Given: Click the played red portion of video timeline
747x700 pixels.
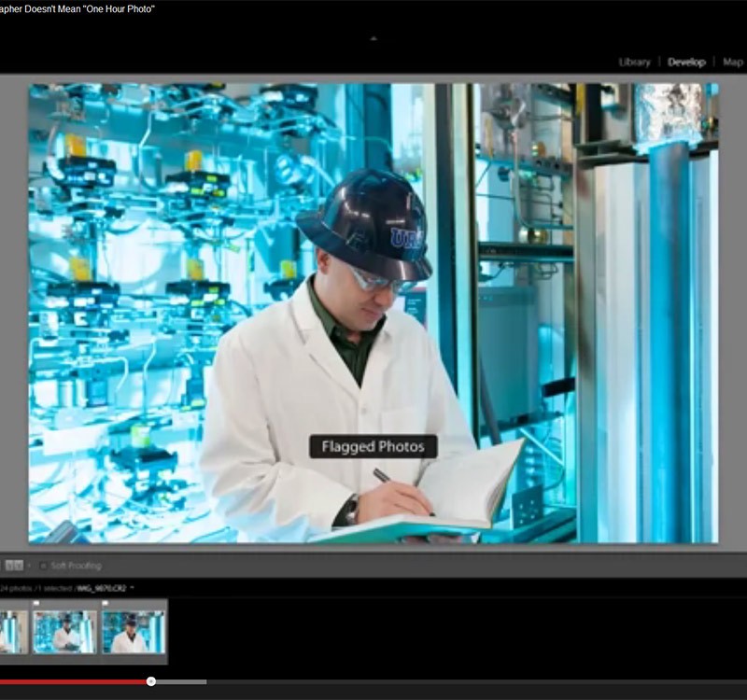Looking at the screenshot, I should pos(75,681).
